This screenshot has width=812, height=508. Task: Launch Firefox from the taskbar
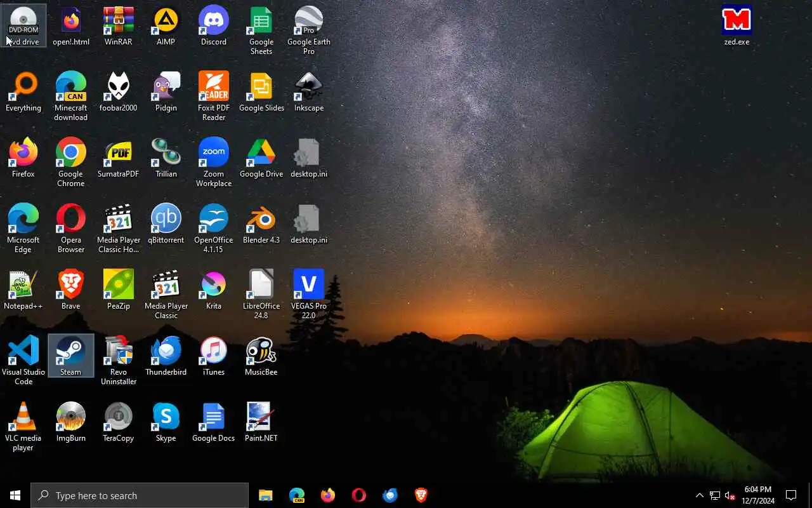(x=327, y=495)
